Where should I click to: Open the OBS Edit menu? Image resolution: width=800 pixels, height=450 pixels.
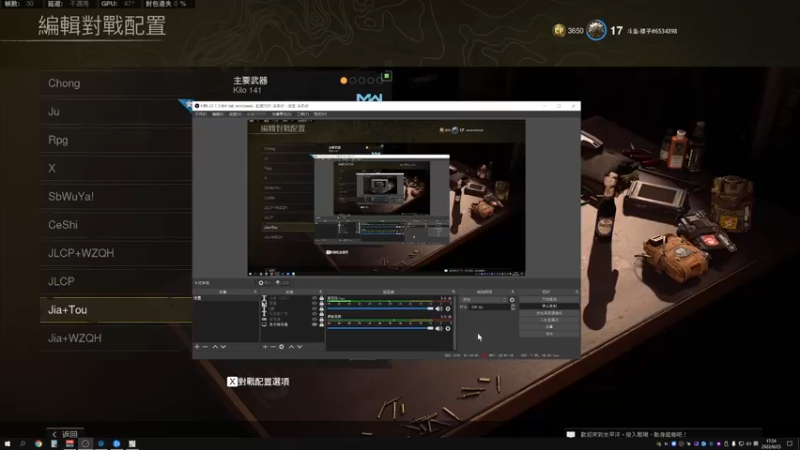(x=218, y=114)
